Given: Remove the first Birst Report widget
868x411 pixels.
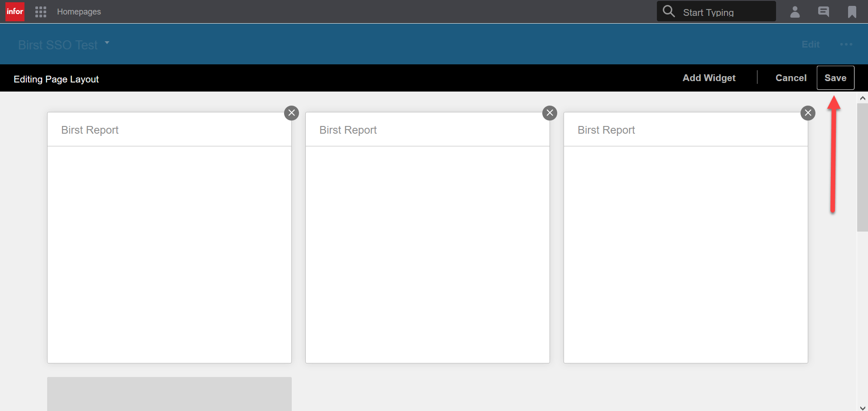Looking at the screenshot, I should [x=292, y=113].
